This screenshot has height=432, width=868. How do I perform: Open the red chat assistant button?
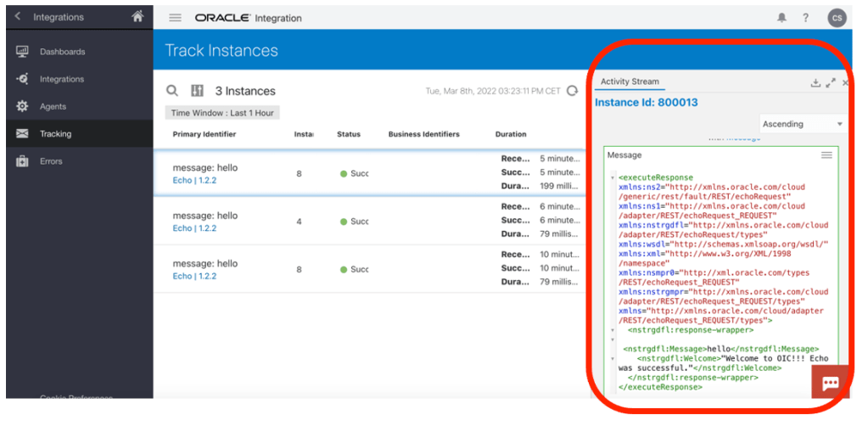830,383
